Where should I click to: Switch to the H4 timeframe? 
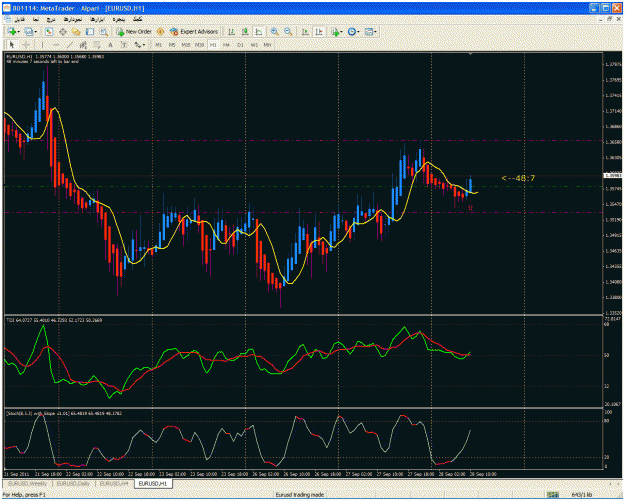click(x=226, y=45)
